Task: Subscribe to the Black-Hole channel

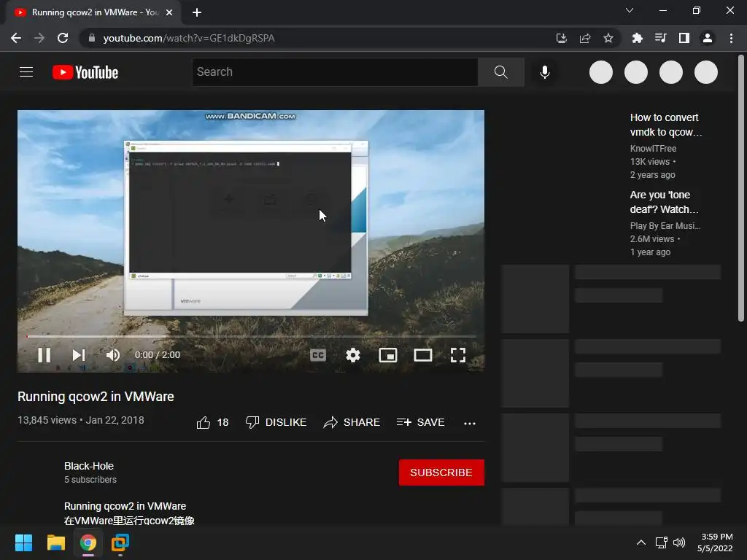Action: click(441, 472)
